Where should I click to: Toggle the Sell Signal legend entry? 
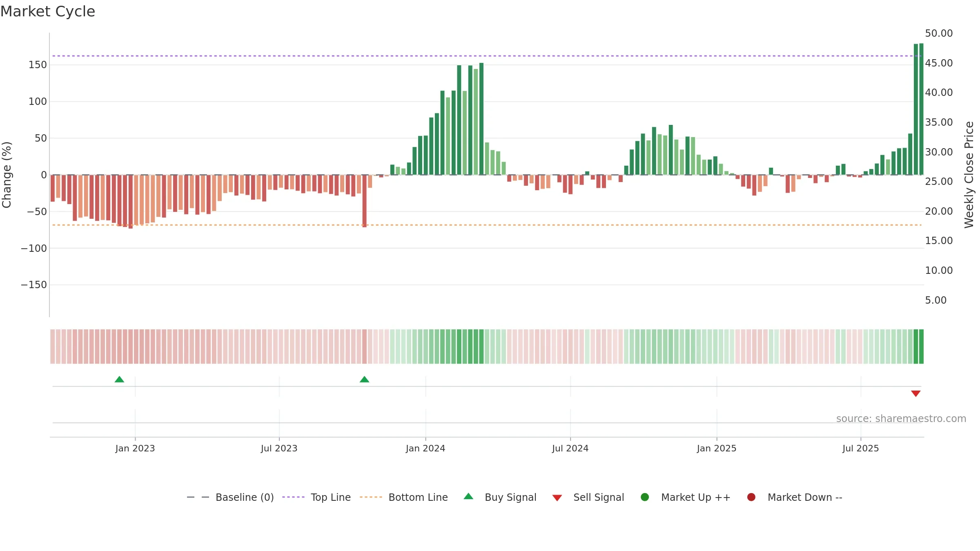tap(588, 497)
